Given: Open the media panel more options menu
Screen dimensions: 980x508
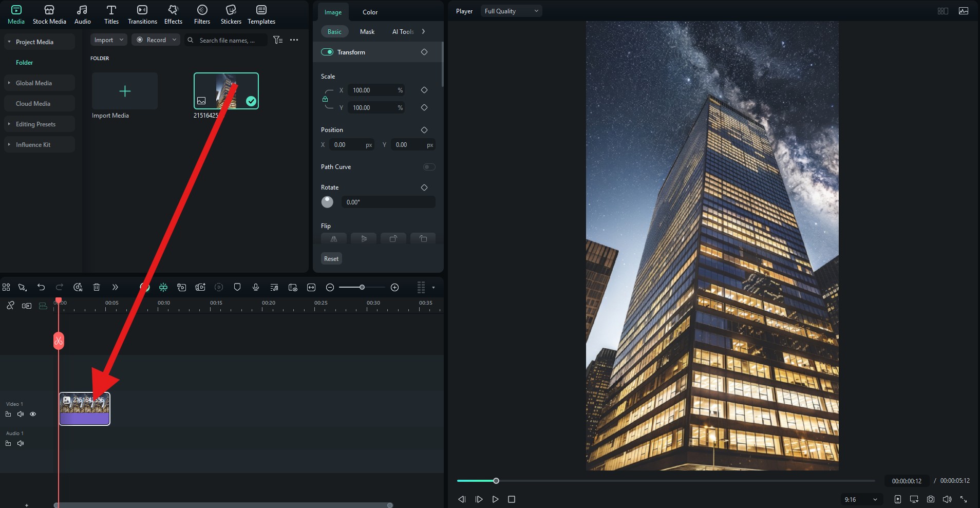Looking at the screenshot, I should pos(294,40).
